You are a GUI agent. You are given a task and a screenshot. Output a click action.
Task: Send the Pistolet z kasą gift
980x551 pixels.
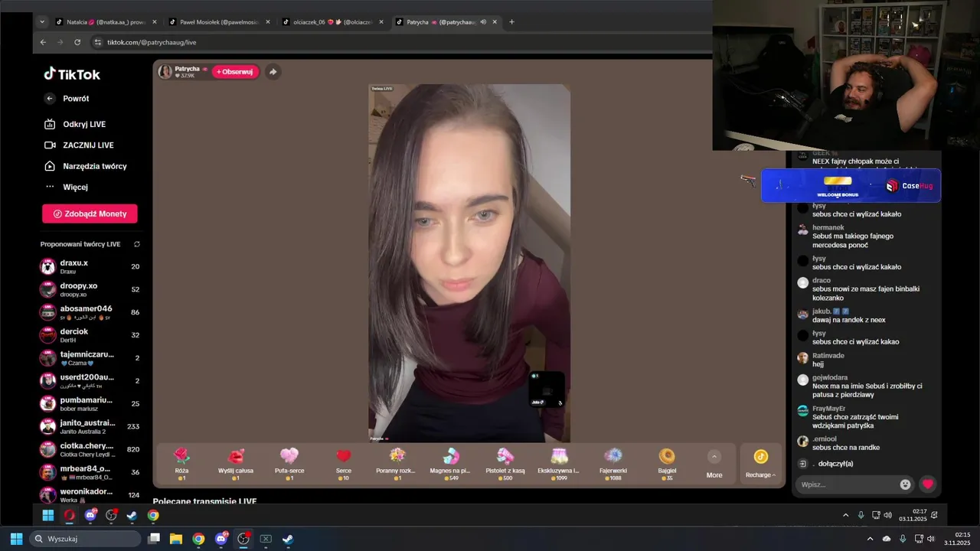[505, 464]
